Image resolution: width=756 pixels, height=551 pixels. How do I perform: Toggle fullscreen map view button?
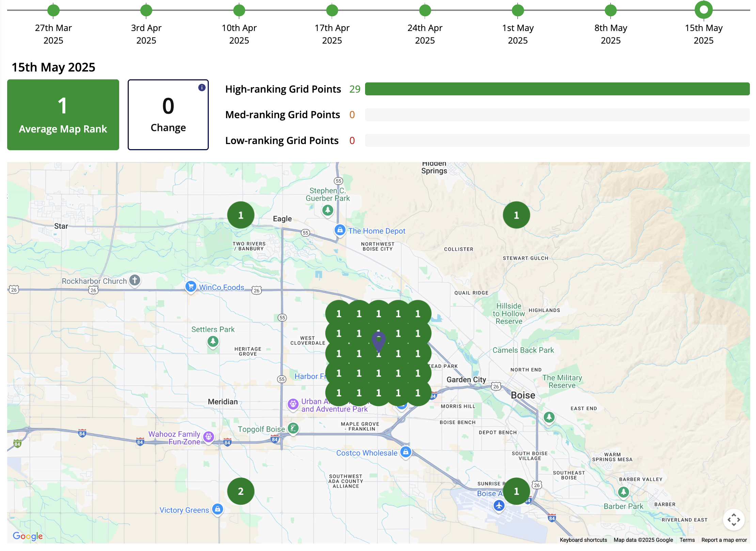click(734, 520)
